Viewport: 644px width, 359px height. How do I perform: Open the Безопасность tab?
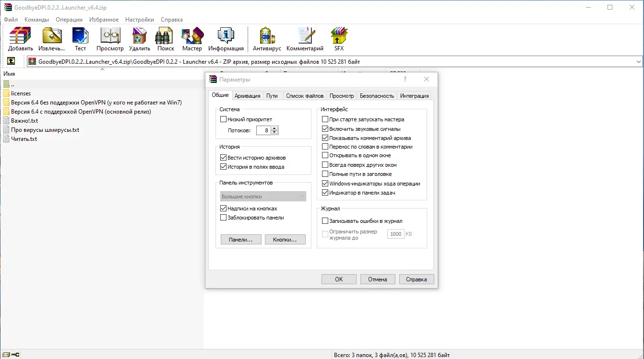click(x=377, y=96)
